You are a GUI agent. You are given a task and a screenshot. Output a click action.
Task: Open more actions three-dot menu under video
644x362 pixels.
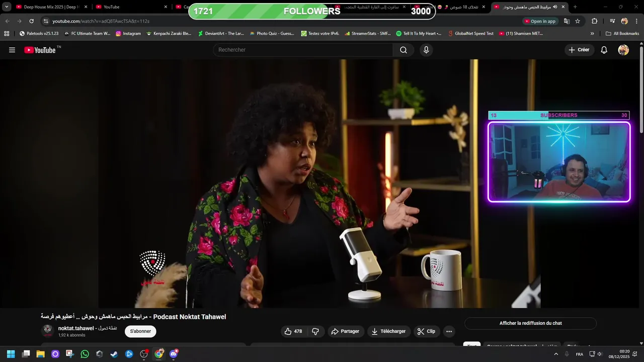[x=449, y=331]
